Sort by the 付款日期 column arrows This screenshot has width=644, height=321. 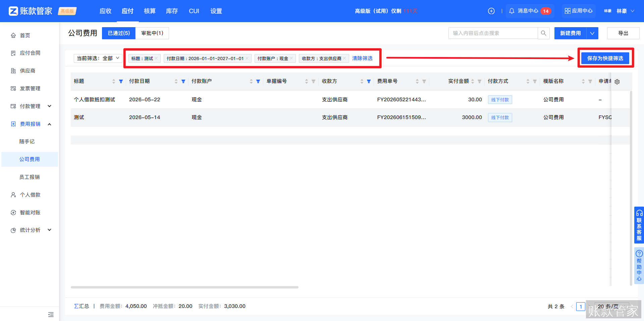pyautogui.click(x=176, y=82)
